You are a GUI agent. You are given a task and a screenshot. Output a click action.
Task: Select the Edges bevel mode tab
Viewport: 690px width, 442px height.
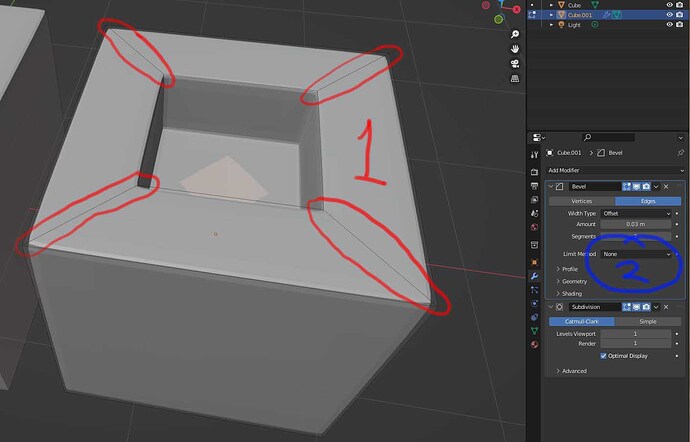pos(648,201)
